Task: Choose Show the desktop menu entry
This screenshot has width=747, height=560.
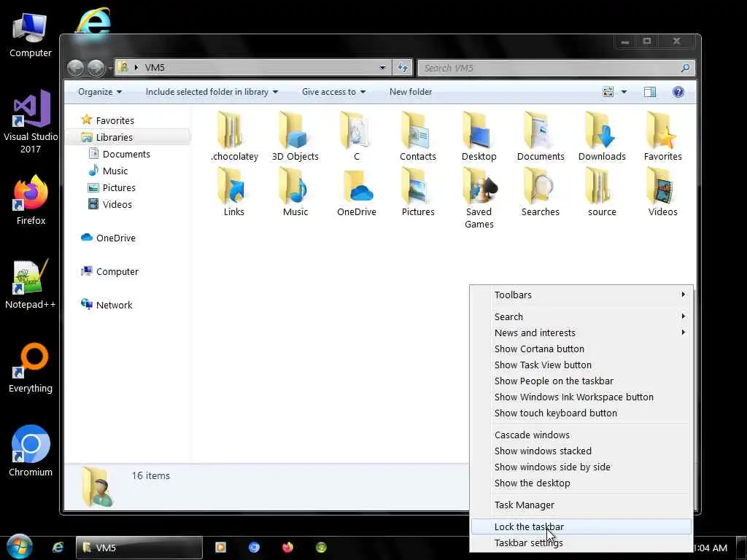Action: [x=581, y=483]
